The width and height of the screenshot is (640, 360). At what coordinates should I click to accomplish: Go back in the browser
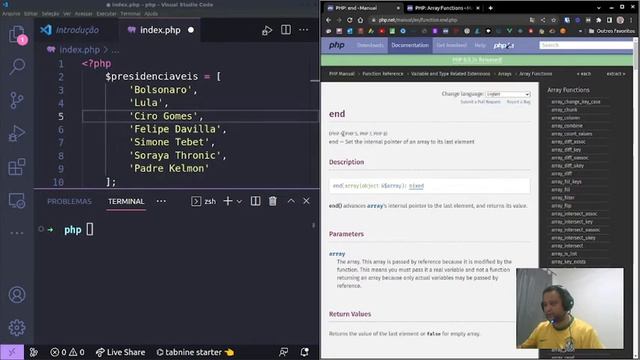[x=329, y=20]
